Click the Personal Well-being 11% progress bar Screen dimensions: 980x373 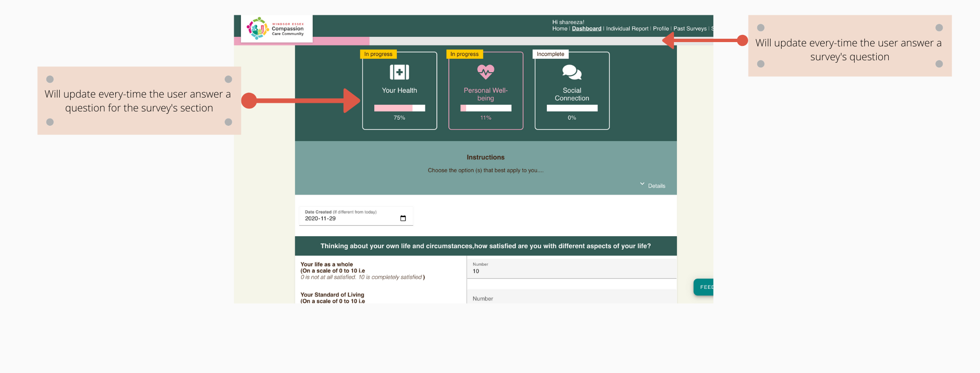coord(485,108)
